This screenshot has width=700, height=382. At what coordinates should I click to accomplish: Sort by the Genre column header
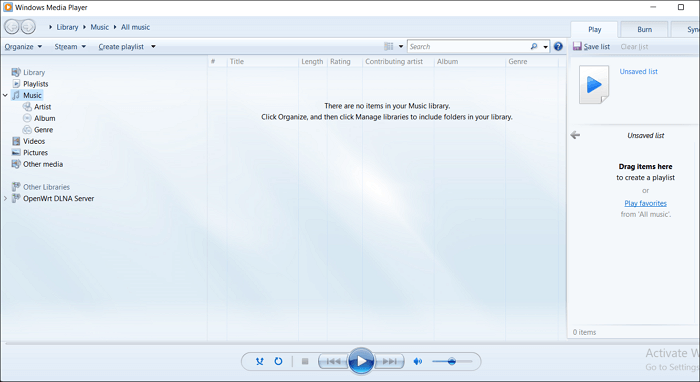click(x=532, y=62)
